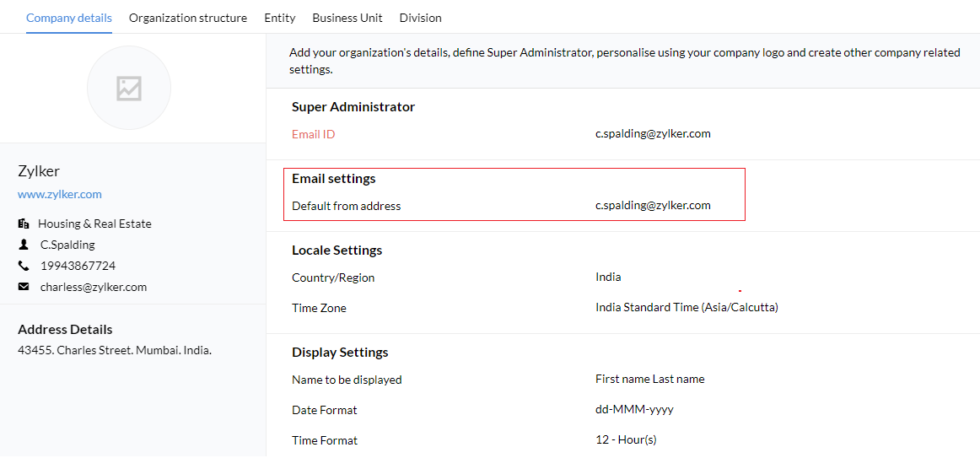Click the 12 - Hour(s) time format value
The image size is (980, 458).
626,440
